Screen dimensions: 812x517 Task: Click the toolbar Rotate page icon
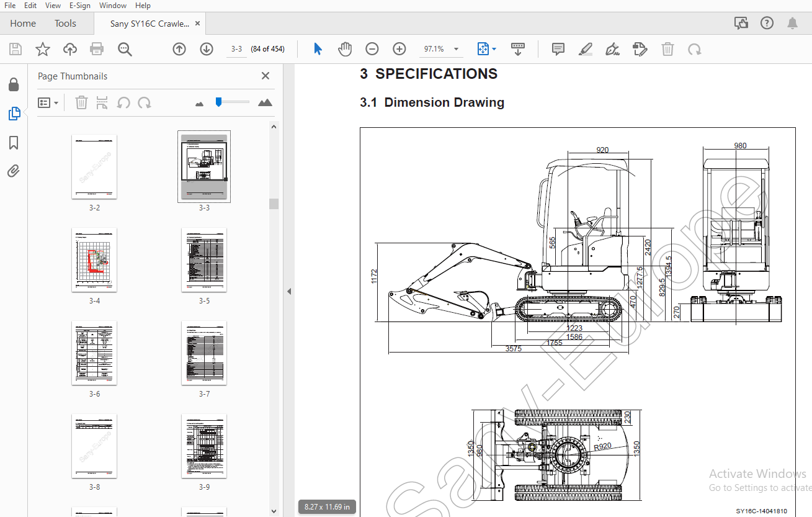pos(695,49)
